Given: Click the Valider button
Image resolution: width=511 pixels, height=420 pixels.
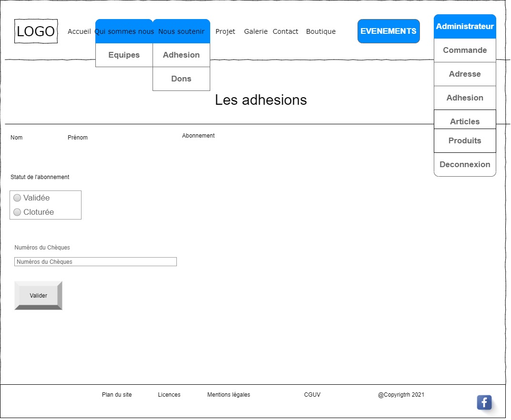Looking at the screenshot, I should (x=38, y=296).
